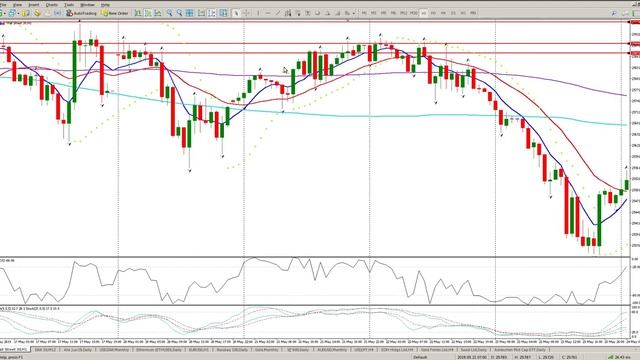The height and width of the screenshot is (360, 640).
Task: Click the Default profile in status bar
Action: [x=420, y=357]
